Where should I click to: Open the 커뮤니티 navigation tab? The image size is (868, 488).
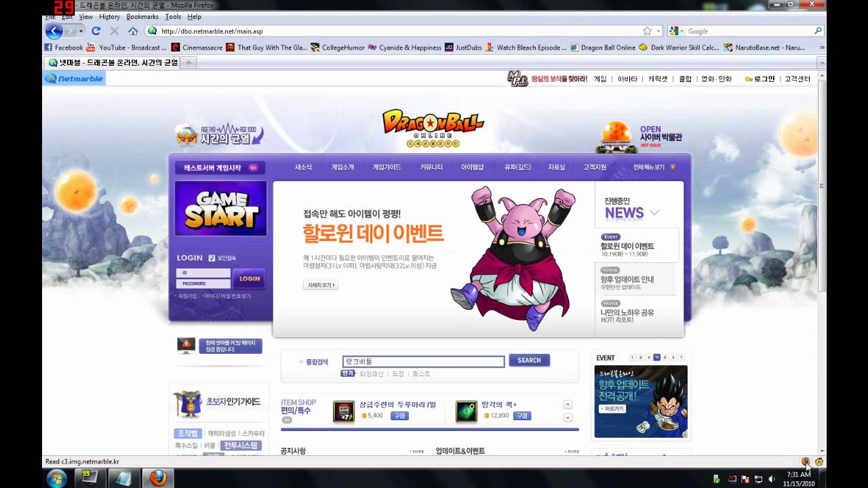(x=431, y=167)
